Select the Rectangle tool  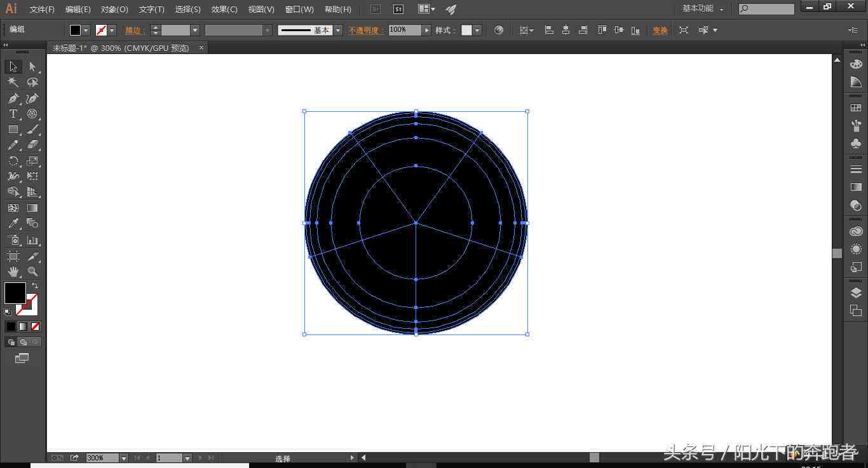(x=13, y=129)
